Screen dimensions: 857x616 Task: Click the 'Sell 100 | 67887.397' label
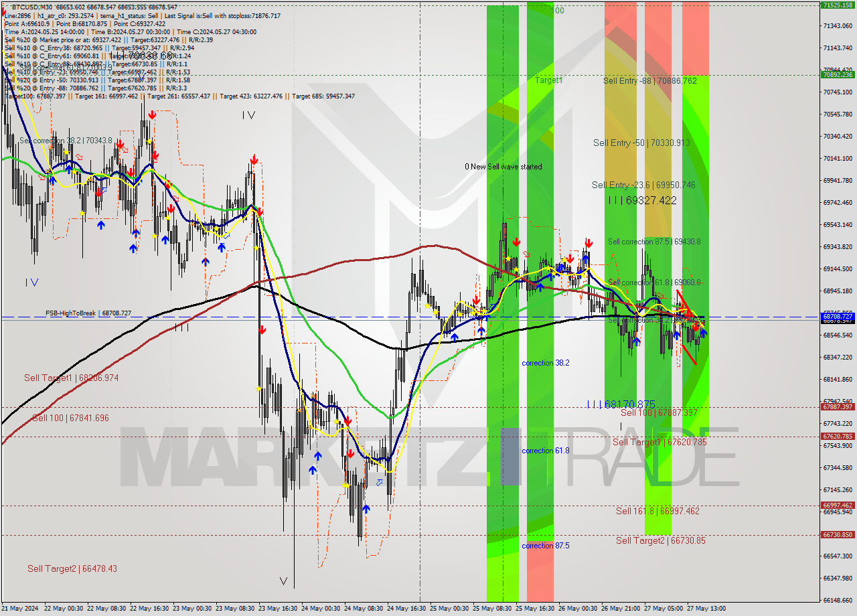[x=659, y=412]
